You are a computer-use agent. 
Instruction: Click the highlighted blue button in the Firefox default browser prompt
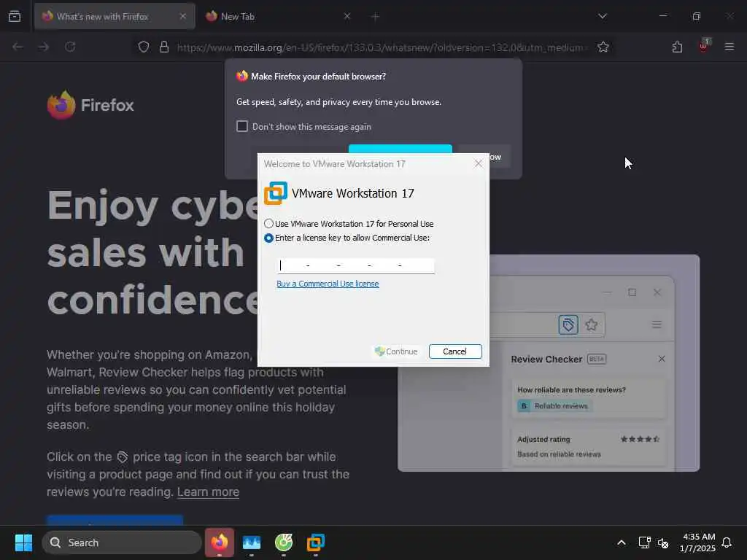[x=400, y=149]
